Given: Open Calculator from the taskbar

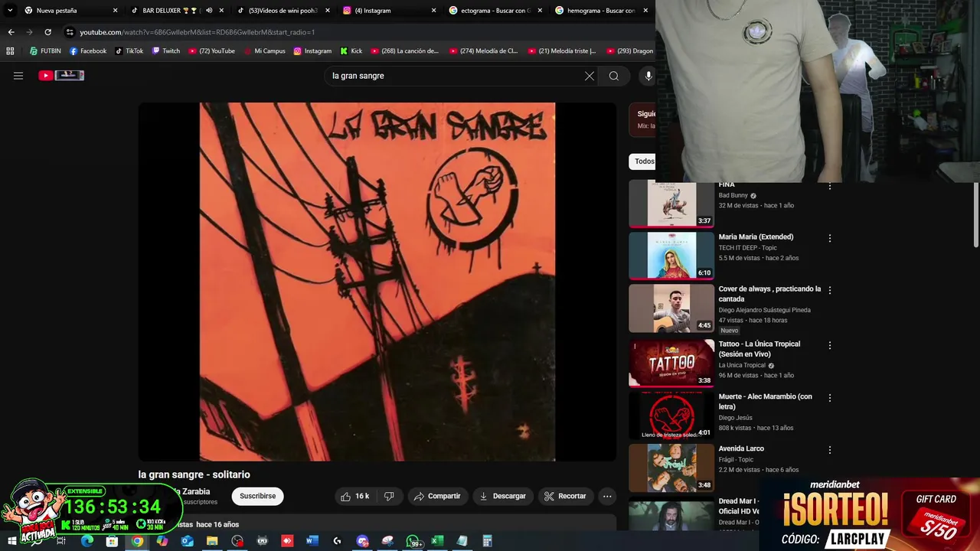Looking at the screenshot, I should (487, 541).
